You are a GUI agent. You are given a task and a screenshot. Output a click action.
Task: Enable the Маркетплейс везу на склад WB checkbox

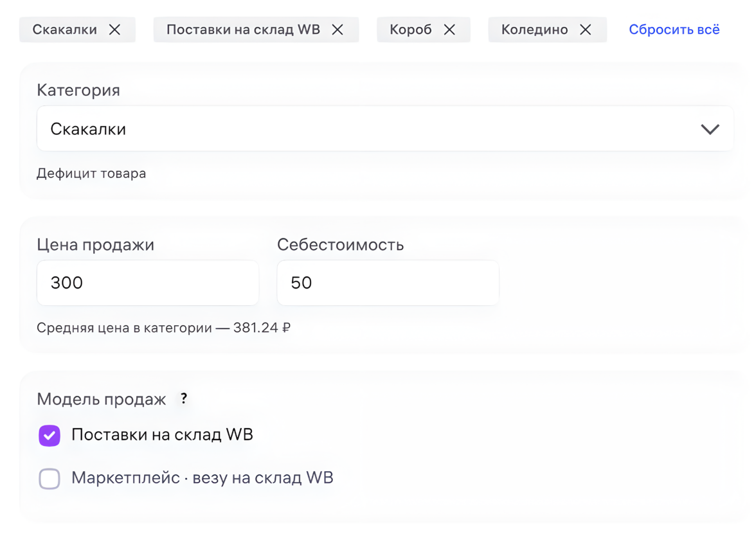point(50,478)
